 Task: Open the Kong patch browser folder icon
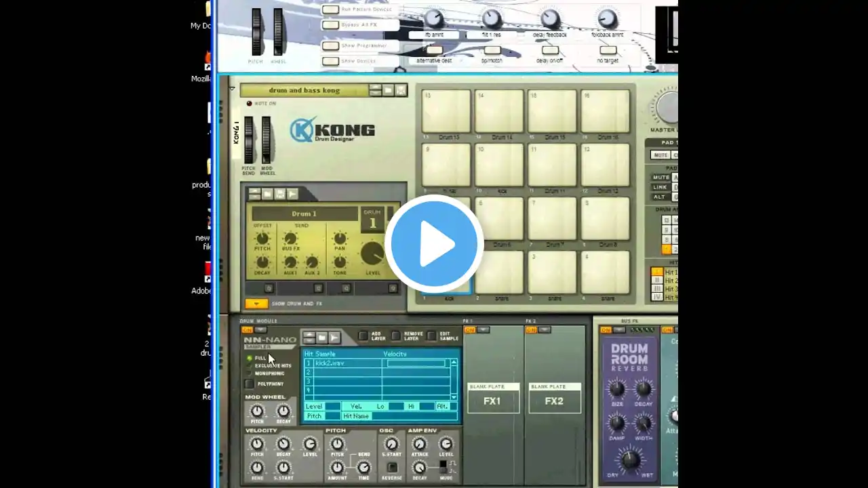(x=388, y=90)
